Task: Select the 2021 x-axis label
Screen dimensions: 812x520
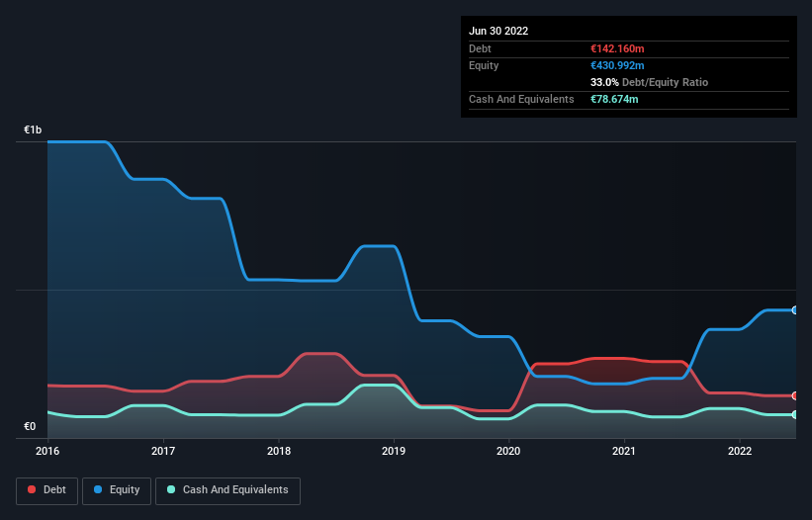Action: click(x=624, y=451)
